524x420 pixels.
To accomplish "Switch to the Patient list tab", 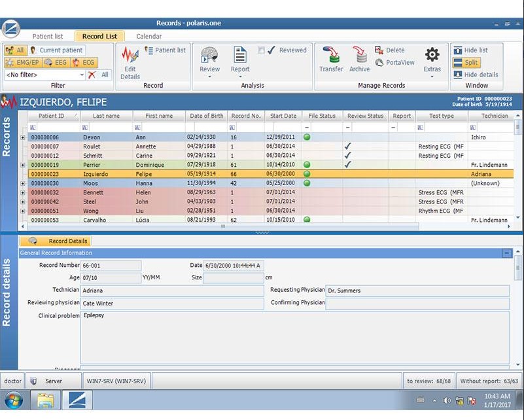I will pos(48,37).
